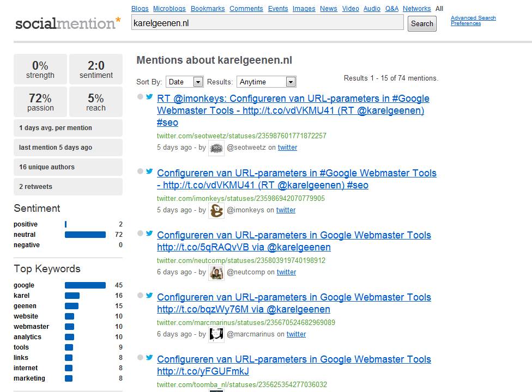Viewport: 532px width, 392px height.
Task: Click the google keyword frequency bar
Action: [x=85, y=285]
